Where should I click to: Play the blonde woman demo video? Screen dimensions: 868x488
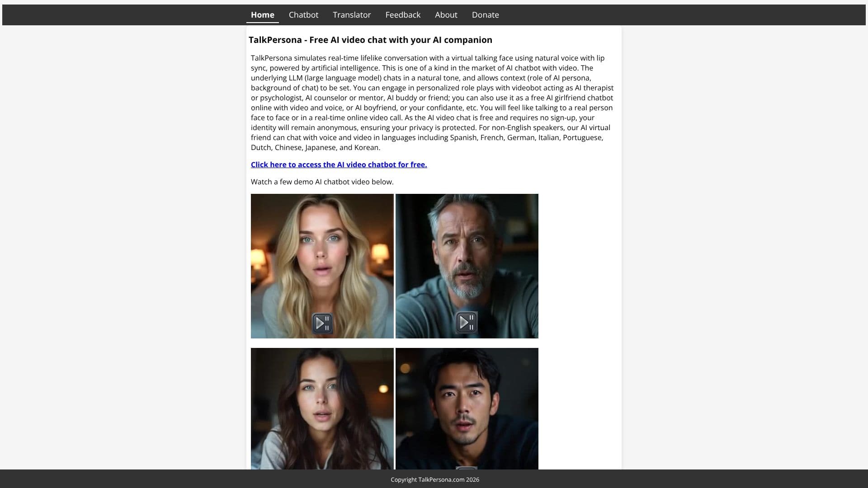click(x=322, y=324)
